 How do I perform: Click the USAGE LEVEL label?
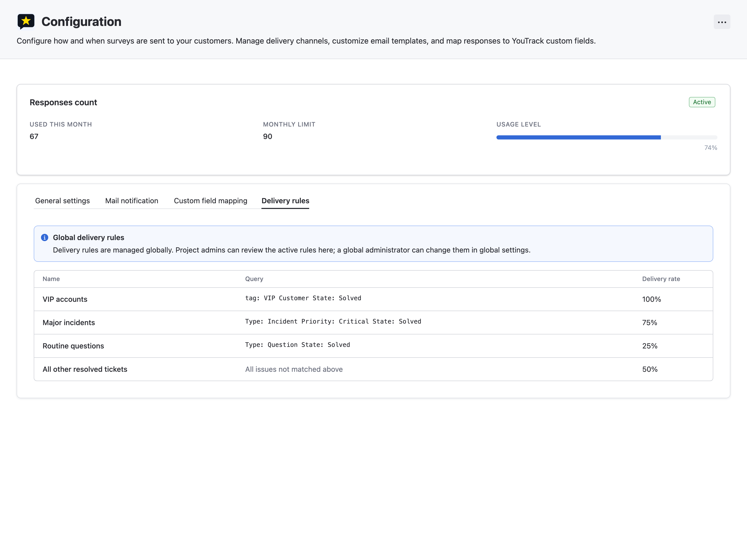point(518,124)
